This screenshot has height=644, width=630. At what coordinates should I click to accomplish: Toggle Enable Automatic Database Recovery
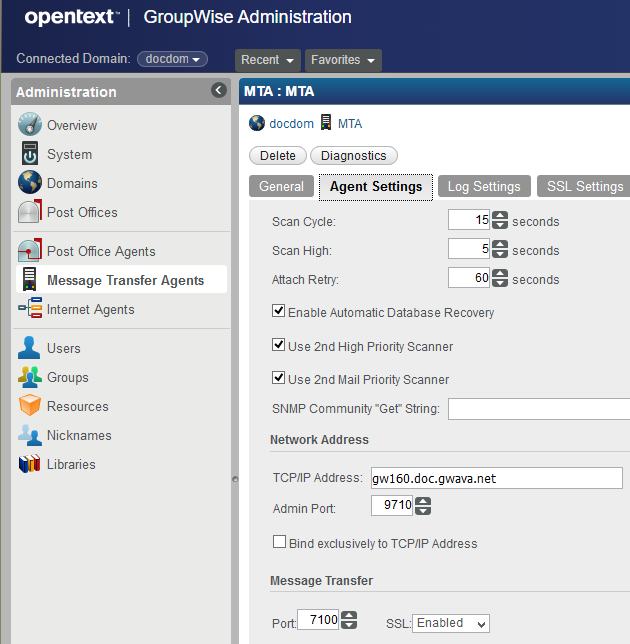[x=278, y=310]
